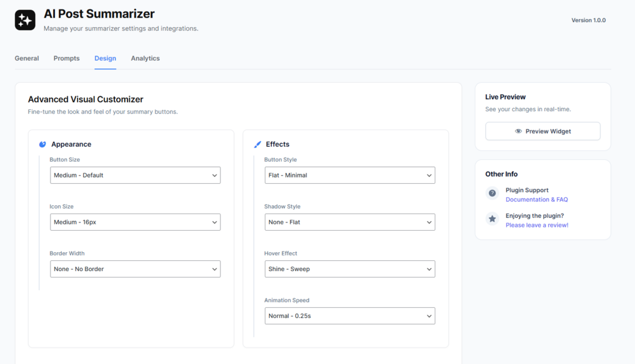The image size is (635, 364).
Task: Click the star icon beside Enjoying the plugin
Action: pyautogui.click(x=492, y=219)
